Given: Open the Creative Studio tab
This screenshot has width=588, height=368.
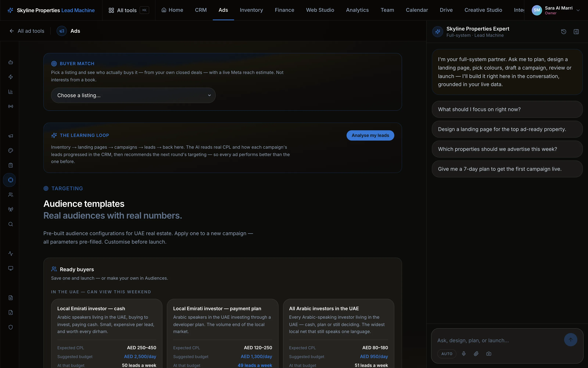Looking at the screenshot, I should click(483, 10).
